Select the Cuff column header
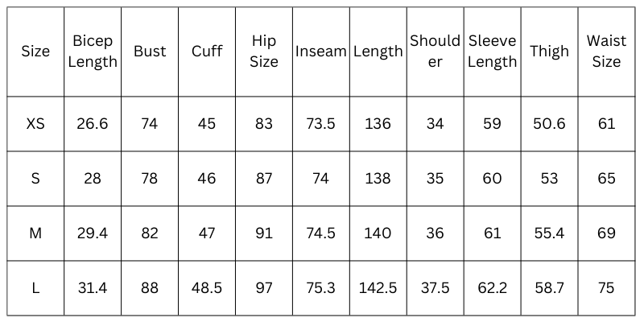The image size is (644, 322). 207,52
